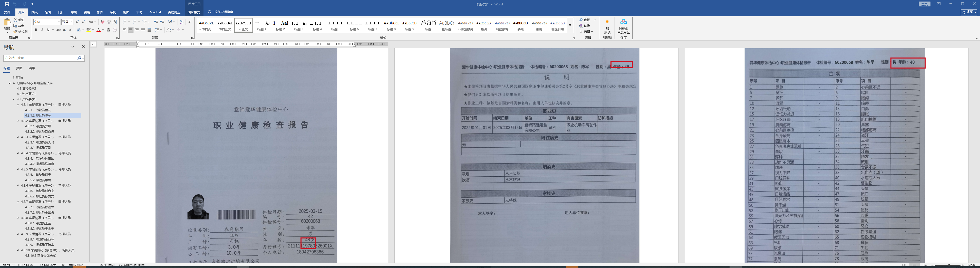Click the increase indent icon
This screenshot has width=980, height=268.
[162, 22]
